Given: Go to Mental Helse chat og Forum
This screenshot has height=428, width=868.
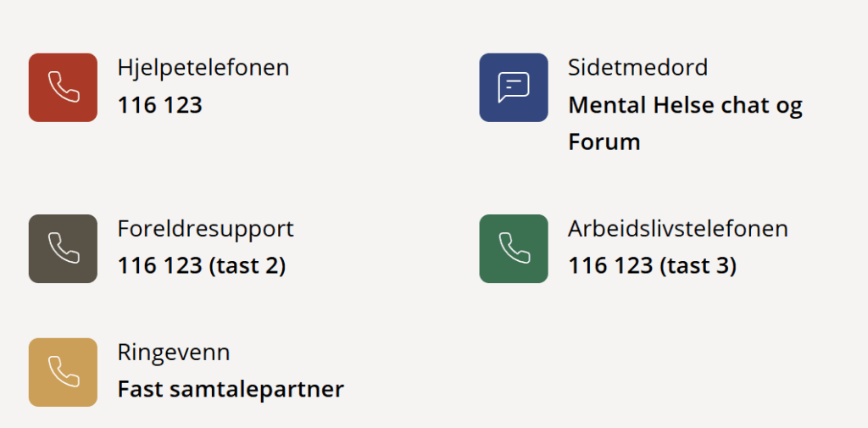Looking at the screenshot, I should (x=685, y=106).
